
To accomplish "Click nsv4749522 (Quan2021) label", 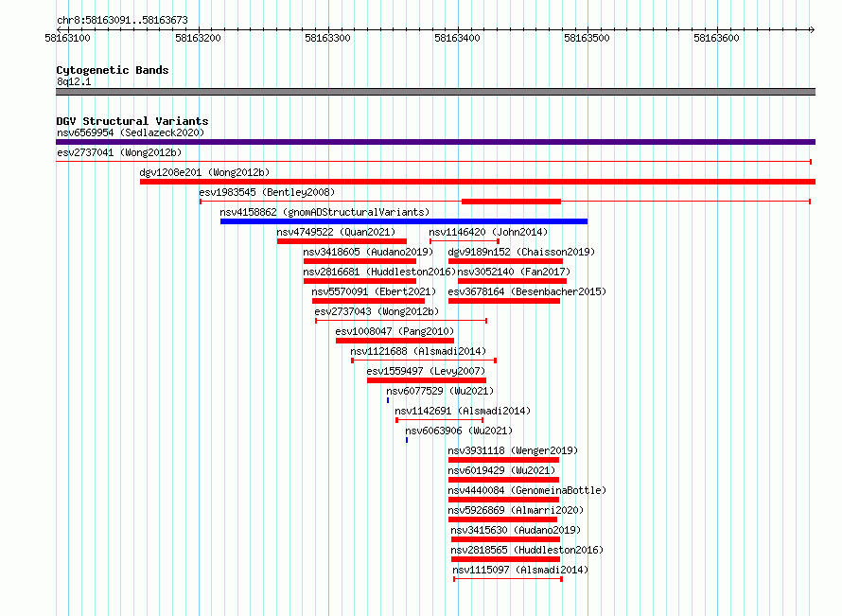I will pos(336,232).
